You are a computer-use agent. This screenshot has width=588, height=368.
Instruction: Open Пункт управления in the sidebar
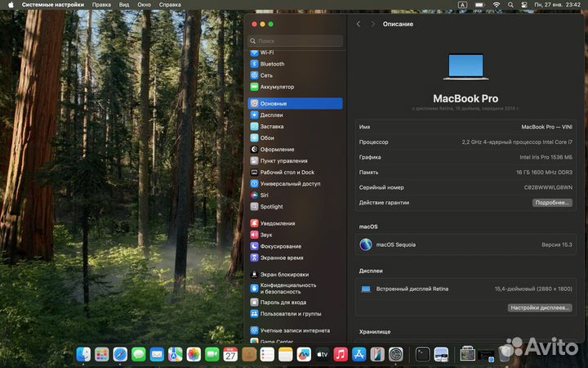point(283,161)
